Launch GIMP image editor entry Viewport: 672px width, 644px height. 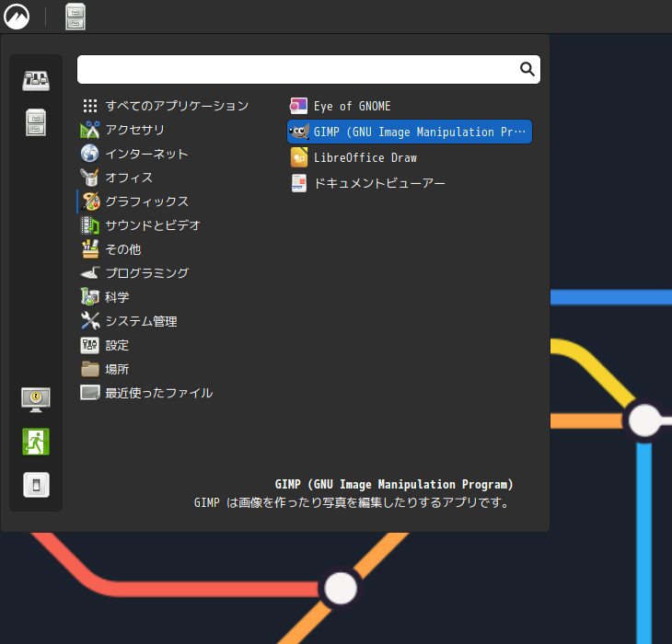pyautogui.click(x=410, y=132)
